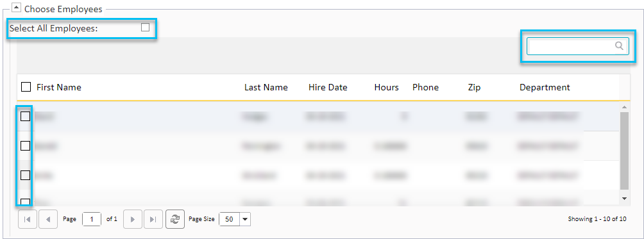644x239 pixels.
Task: Go to next page button
Action: [133, 219]
